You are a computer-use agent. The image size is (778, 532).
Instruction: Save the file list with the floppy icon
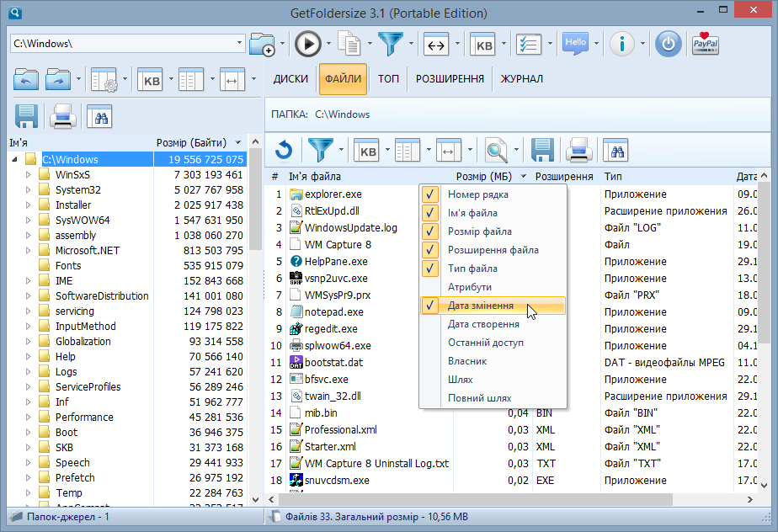pyautogui.click(x=542, y=151)
